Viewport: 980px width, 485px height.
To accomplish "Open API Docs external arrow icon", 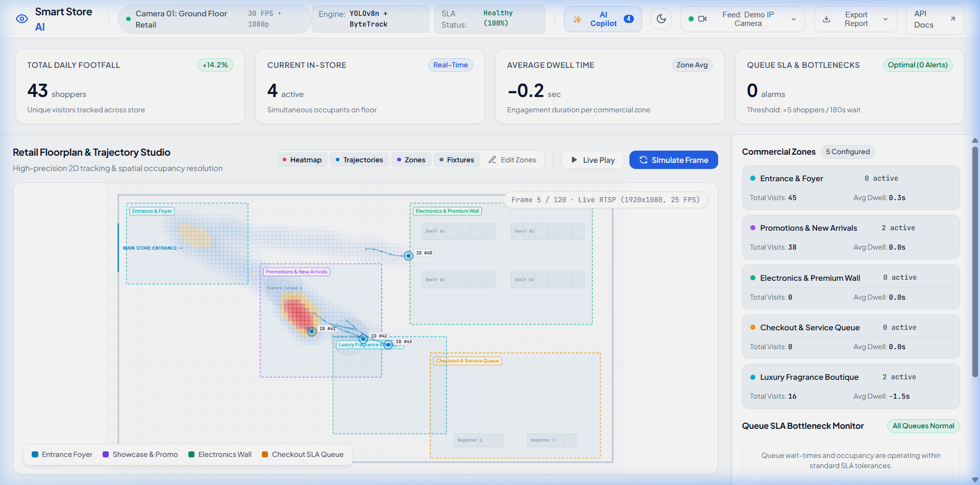I will pos(952,19).
